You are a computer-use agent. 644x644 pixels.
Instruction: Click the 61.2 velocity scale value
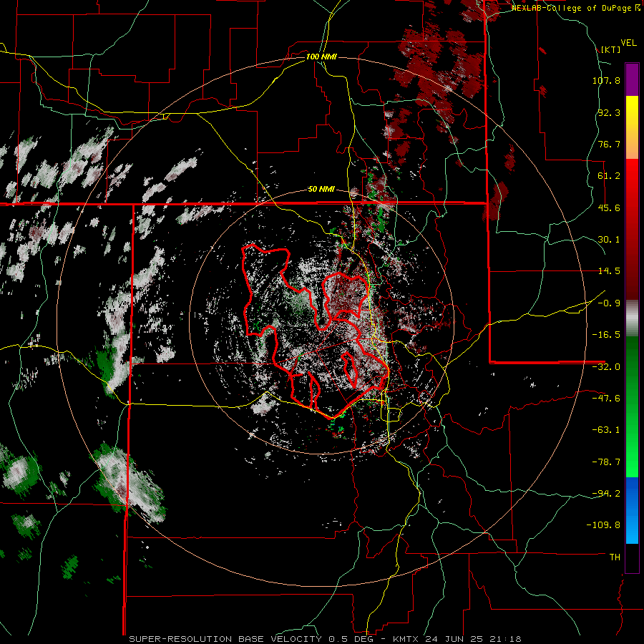tap(609, 176)
